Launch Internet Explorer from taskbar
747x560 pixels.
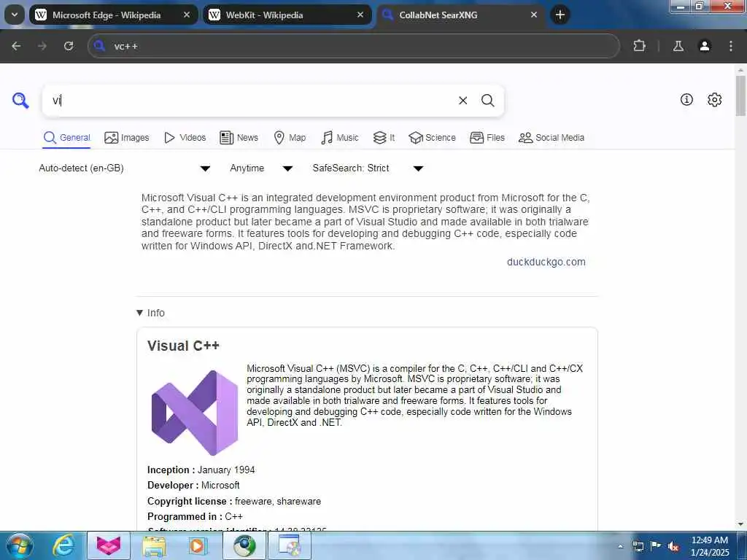63,545
